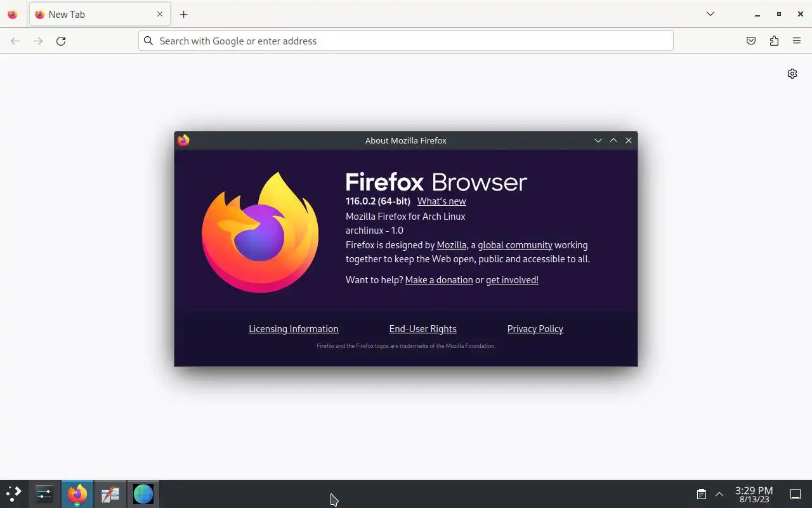This screenshot has width=812, height=508.
Task: Shade About Mozilla Firefox dialog with down chevron
Action: click(598, 140)
